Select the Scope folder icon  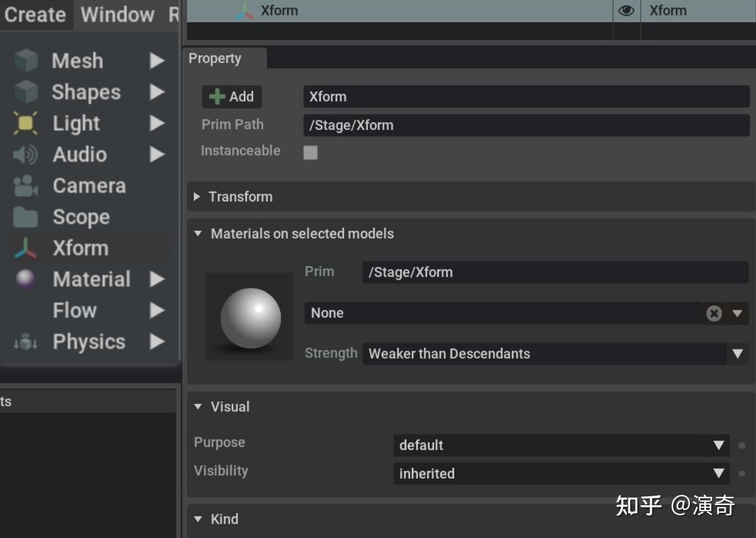pos(25,217)
